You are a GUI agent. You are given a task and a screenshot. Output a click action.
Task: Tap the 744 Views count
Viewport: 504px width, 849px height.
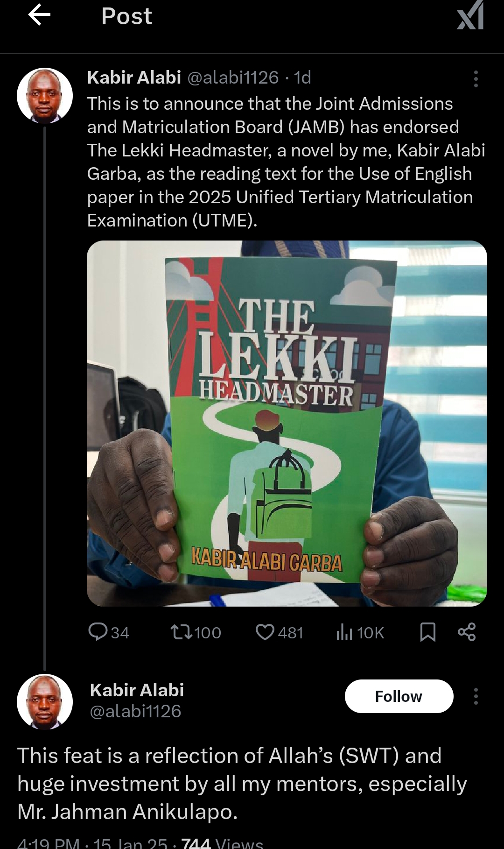(x=222, y=843)
